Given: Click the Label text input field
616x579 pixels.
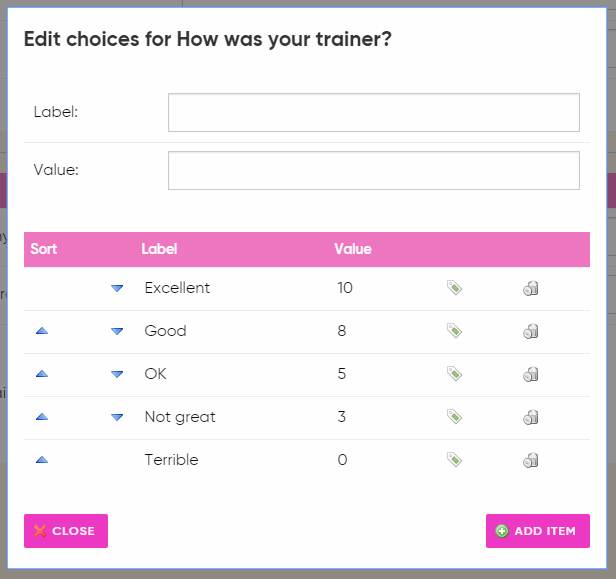Looking at the screenshot, I should (373, 113).
